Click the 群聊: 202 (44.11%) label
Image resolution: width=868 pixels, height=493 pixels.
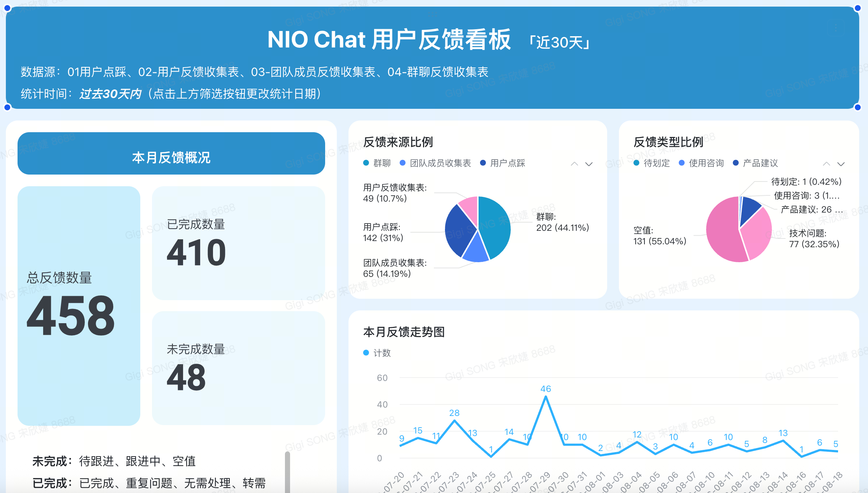pos(563,222)
